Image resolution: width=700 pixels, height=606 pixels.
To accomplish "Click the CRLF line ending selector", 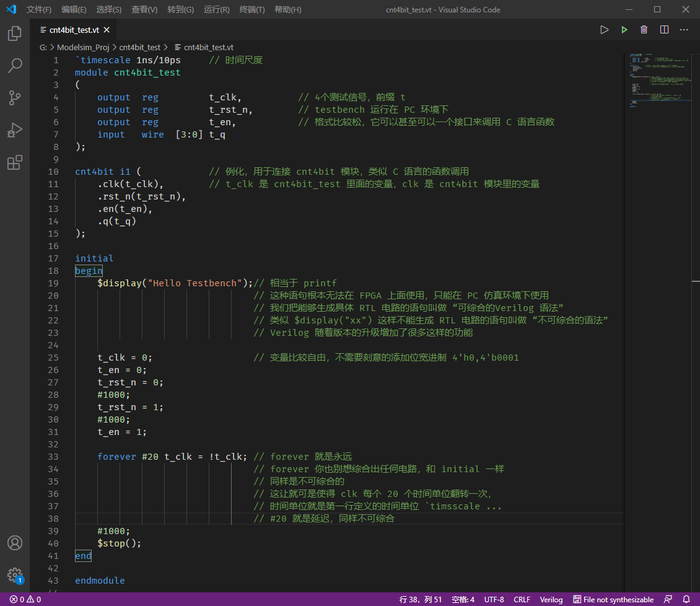I will (x=522, y=599).
